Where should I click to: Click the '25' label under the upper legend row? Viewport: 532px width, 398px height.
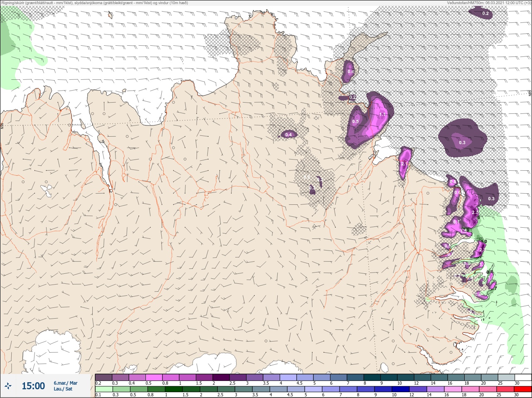tap(500, 383)
